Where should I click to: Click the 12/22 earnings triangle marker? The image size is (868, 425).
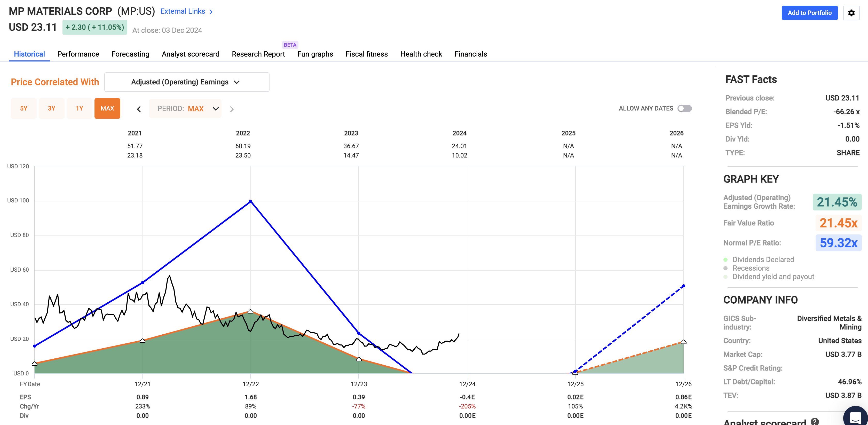250,311
